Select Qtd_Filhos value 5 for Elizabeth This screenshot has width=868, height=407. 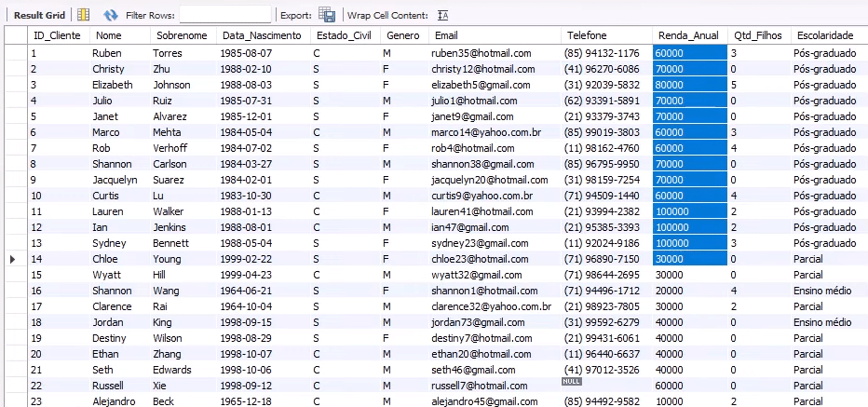734,85
